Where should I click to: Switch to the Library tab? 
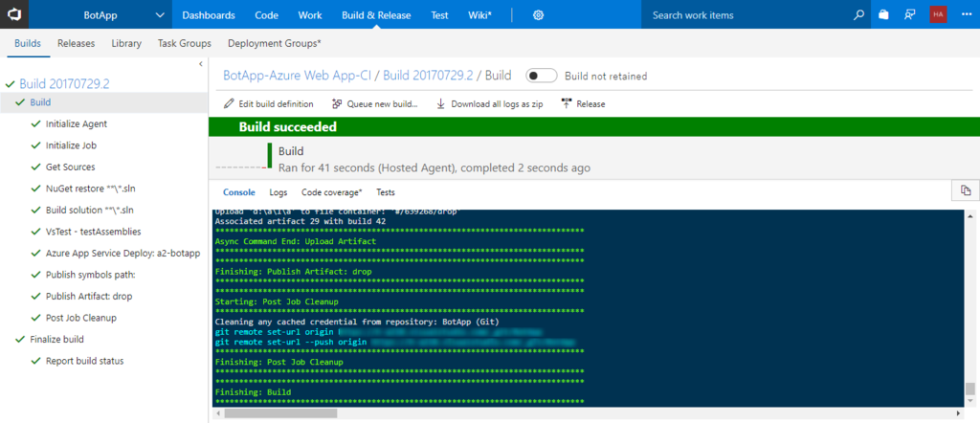[126, 43]
